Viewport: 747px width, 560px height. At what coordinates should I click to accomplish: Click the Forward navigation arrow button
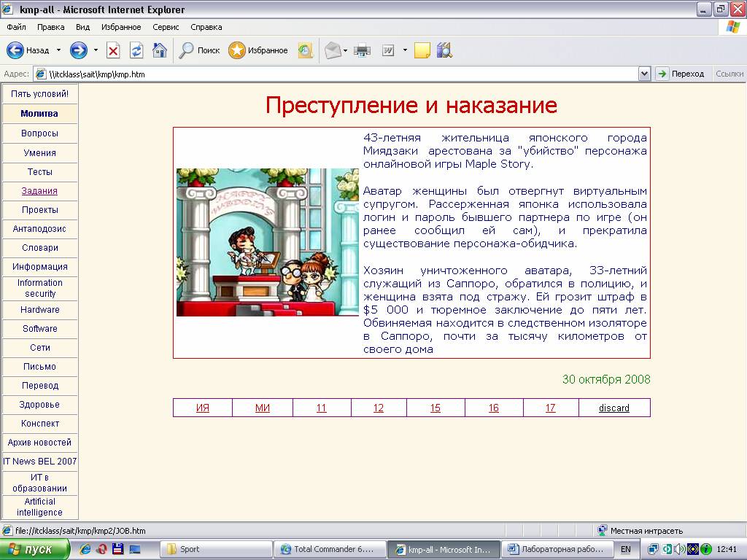tap(79, 50)
